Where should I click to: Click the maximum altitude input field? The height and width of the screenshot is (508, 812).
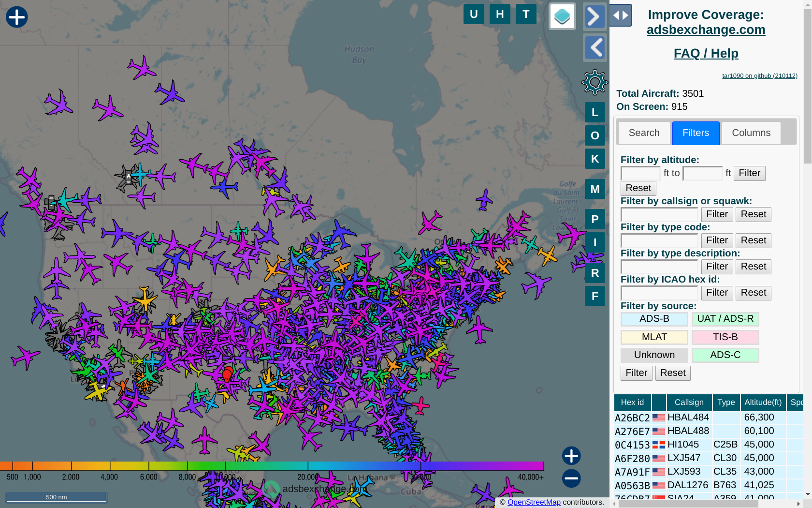[x=702, y=173]
